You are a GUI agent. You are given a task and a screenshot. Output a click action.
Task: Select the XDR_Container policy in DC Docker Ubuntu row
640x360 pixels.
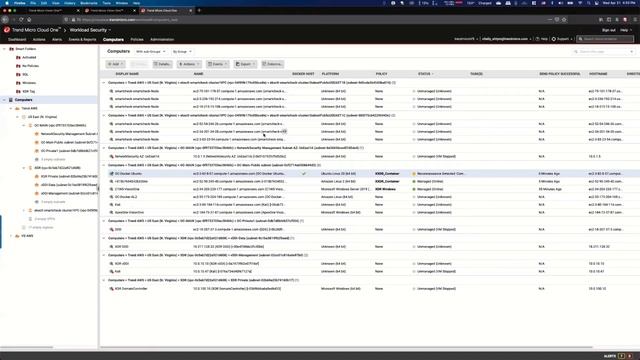[387, 173]
